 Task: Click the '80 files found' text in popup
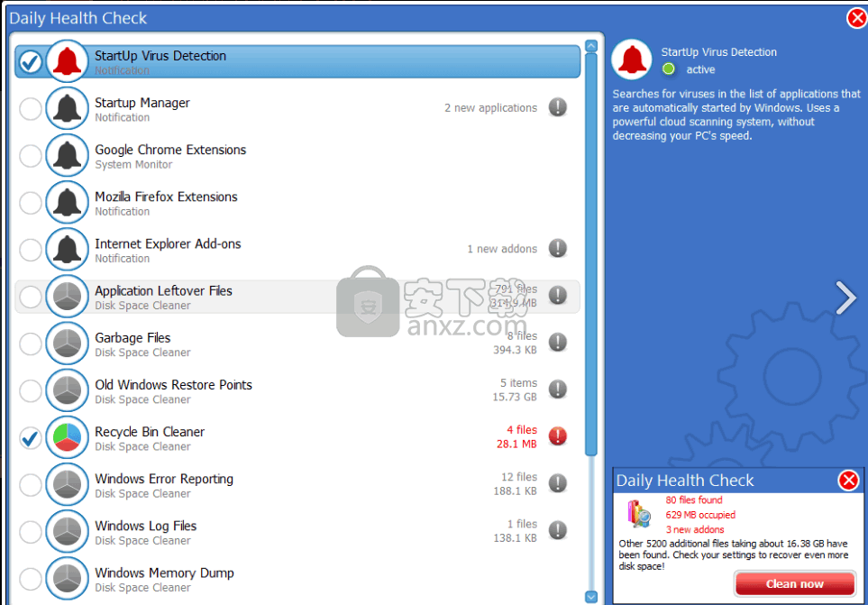point(694,500)
